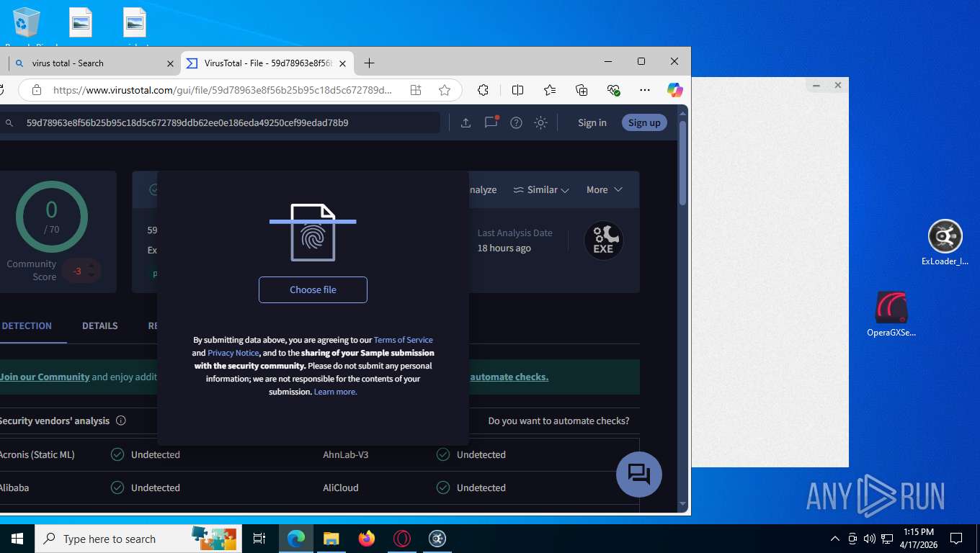Click the AliCloud vendor name

click(341, 487)
